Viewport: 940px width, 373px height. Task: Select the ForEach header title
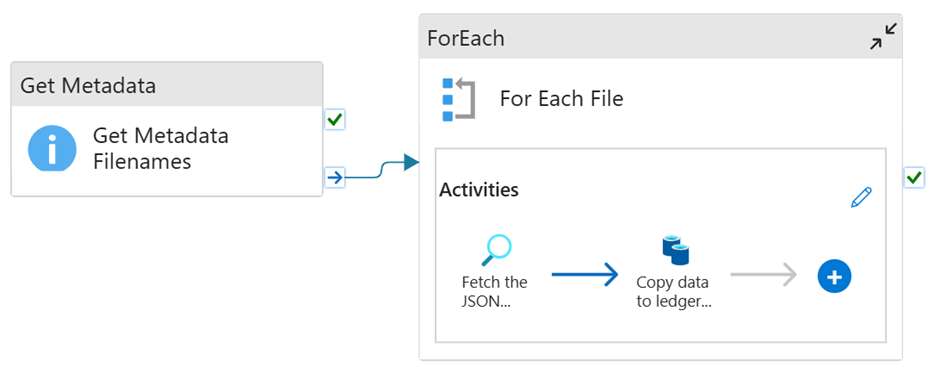point(466,38)
